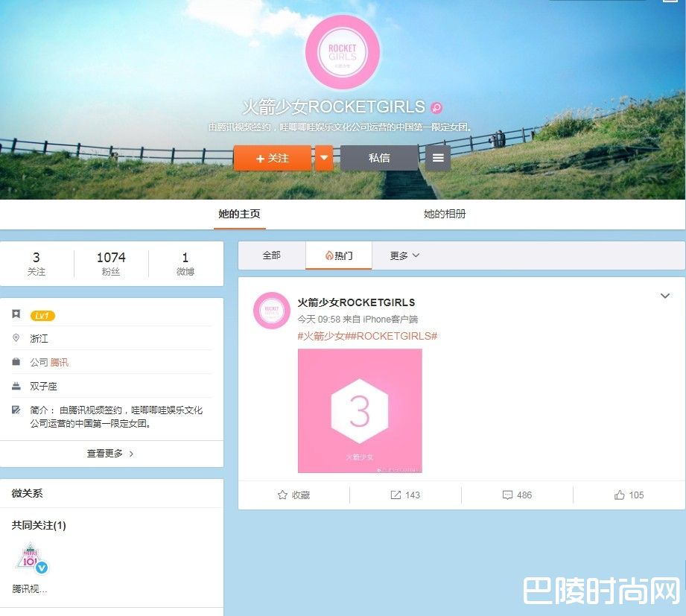Screen dimensions: 686x616
Task: Like the post with thumbs-up showing 105
Action: point(629,495)
